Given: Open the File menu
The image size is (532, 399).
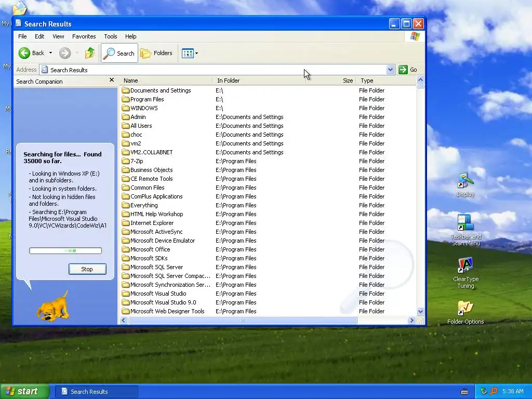Looking at the screenshot, I should [22, 36].
